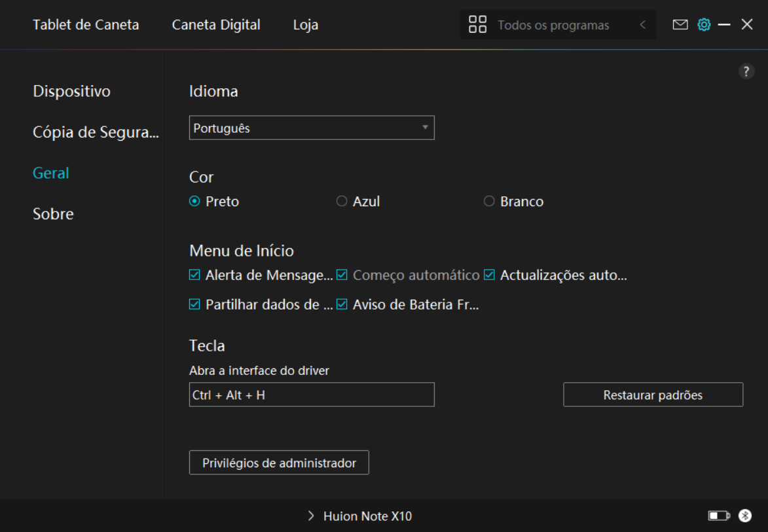Select the Branco color theme
The height and width of the screenshot is (532, 768).
point(489,202)
